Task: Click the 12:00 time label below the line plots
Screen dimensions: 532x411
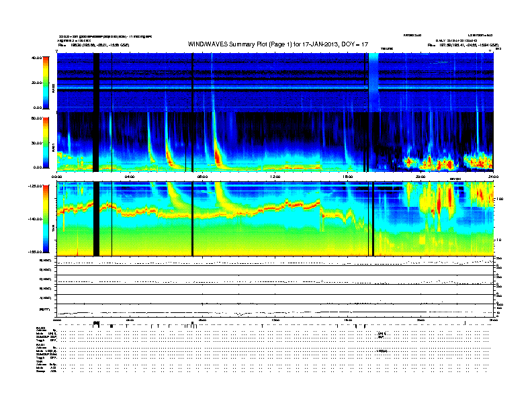Action: click(275, 320)
